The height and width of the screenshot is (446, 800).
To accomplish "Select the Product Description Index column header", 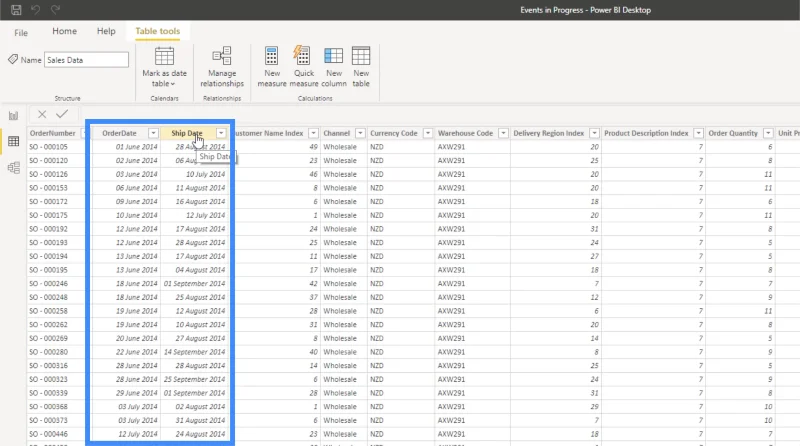I will pyautogui.click(x=646, y=133).
